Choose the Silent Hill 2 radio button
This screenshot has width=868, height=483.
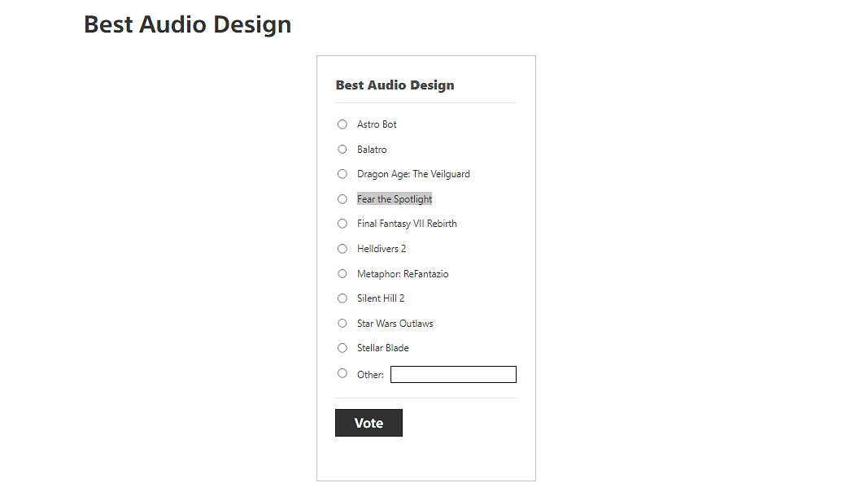click(342, 298)
